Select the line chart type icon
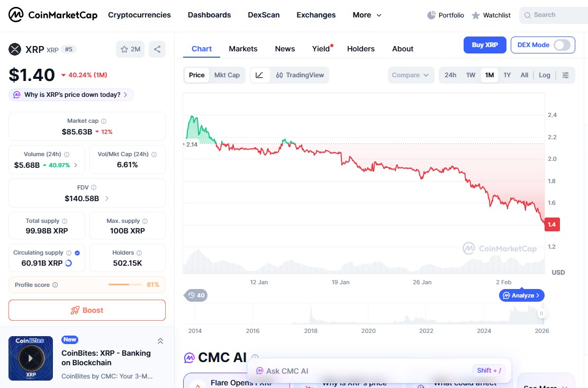 pos(259,75)
